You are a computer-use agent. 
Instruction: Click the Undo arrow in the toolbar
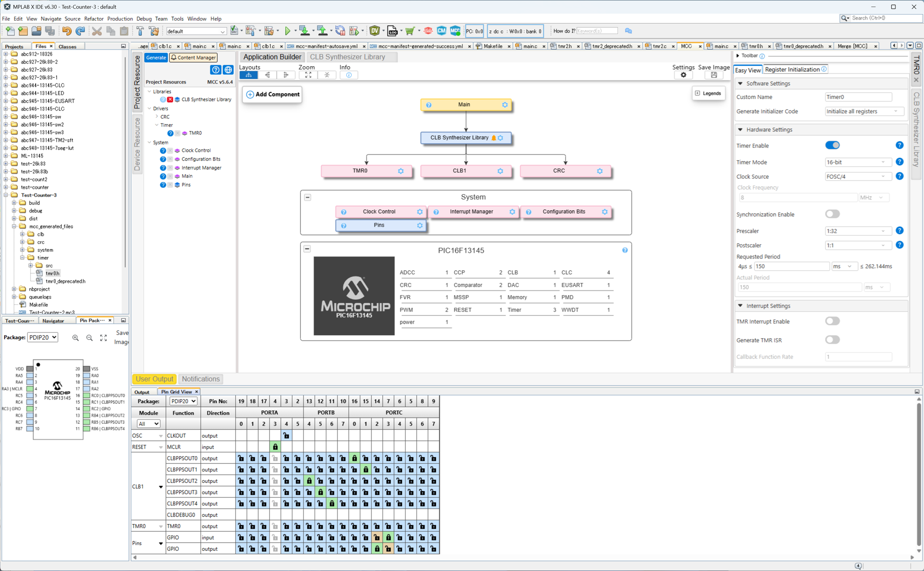67,31
